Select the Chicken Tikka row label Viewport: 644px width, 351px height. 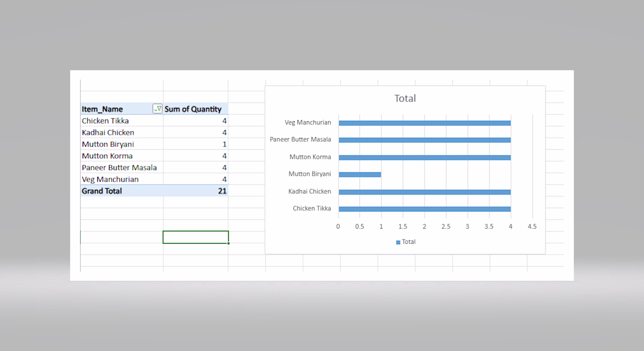click(x=105, y=121)
